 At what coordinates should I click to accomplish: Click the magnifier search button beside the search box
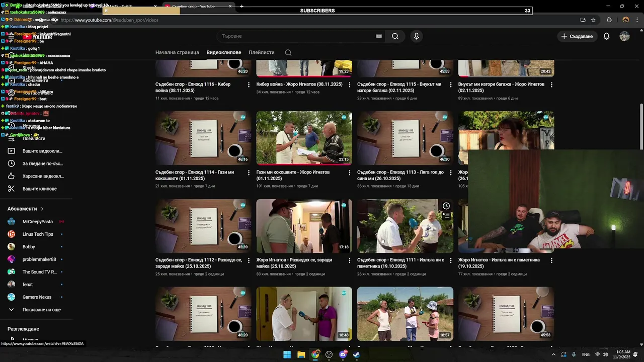pyautogui.click(x=395, y=36)
